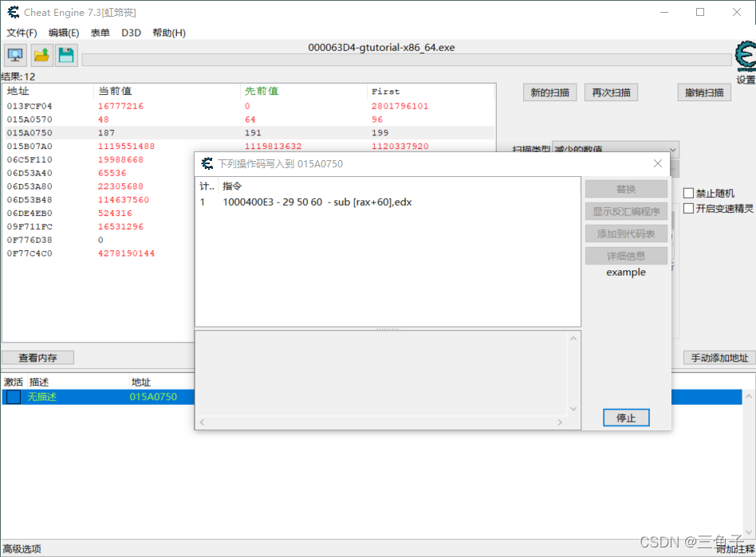This screenshot has height=557, width=756.
Task: Select result row 015A0570
Action: click(249, 120)
